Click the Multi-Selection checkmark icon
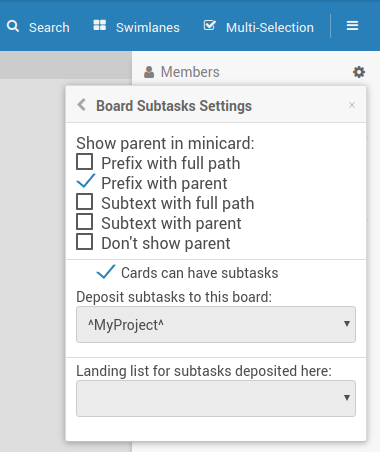The image size is (380, 452). point(210,25)
